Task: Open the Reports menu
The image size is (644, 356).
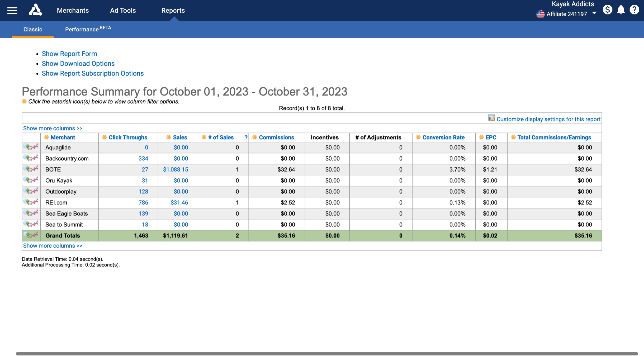Action: (x=173, y=10)
